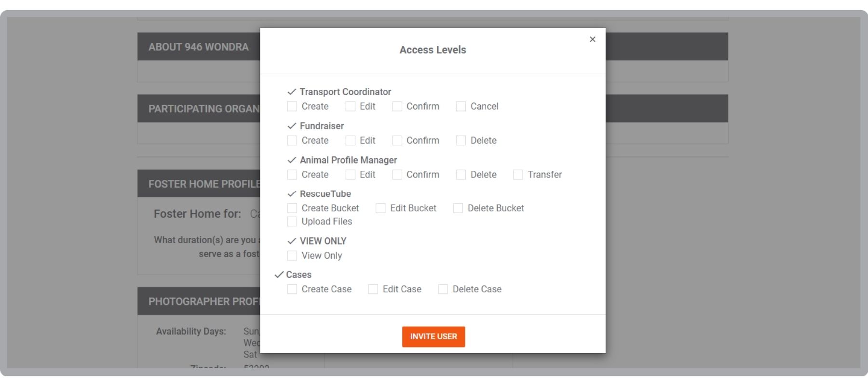This screenshot has height=386, width=868.
Task: Tick the Delete Case checkbox
Action: tap(443, 289)
